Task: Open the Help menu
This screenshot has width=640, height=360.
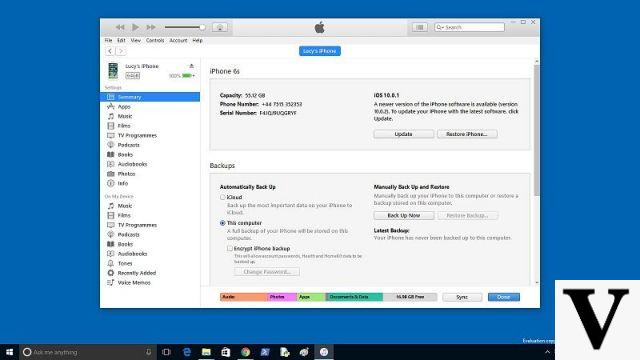Action: coord(198,40)
